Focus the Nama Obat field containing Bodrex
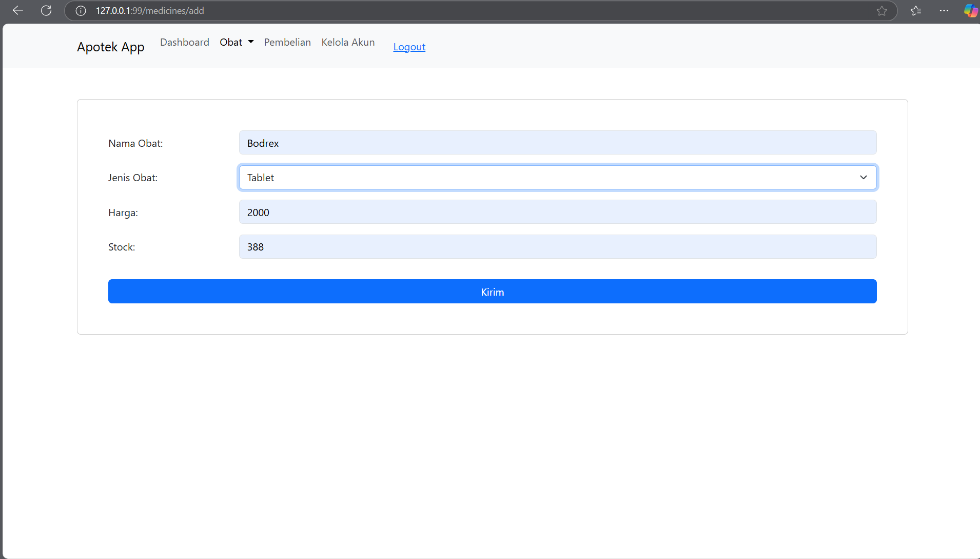The height and width of the screenshot is (559, 980). (x=557, y=143)
